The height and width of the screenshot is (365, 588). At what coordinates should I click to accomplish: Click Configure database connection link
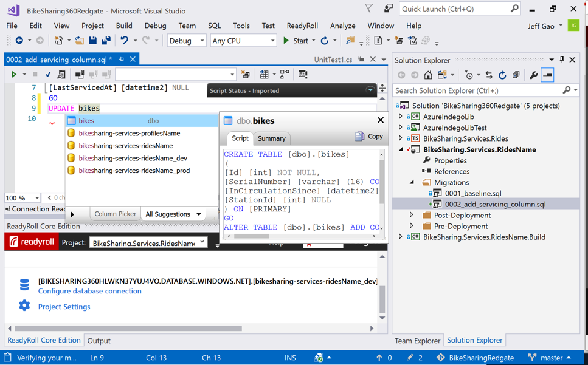click(x=90, y=291)
